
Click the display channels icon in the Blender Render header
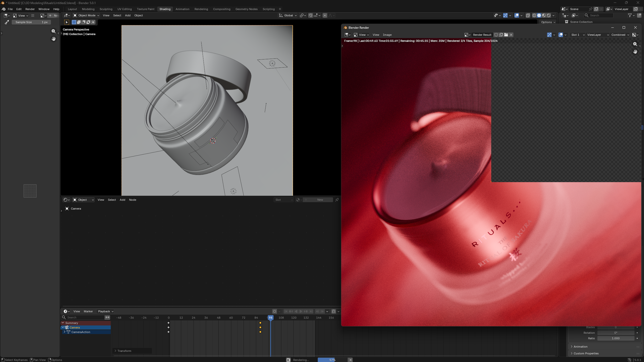coord(635,35)
